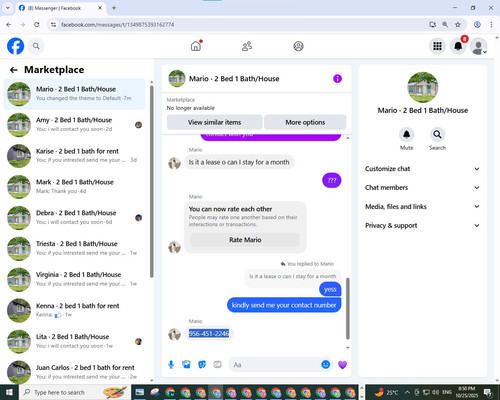This screenshot has height=400, width=500.
Task: Open the Facebook menu grid icon
Action: 437,46
